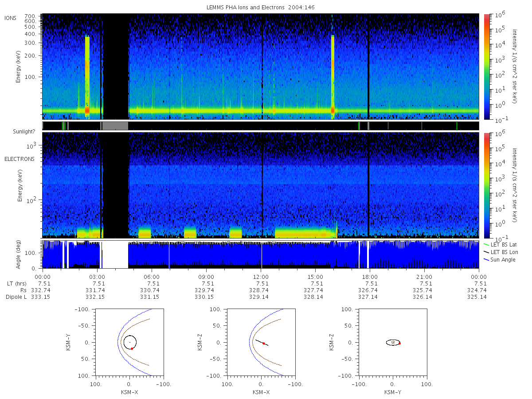Click the ion intensity spike near 02:30
The width and height of the screenshot is (532, 399).
tap(87, 75)
